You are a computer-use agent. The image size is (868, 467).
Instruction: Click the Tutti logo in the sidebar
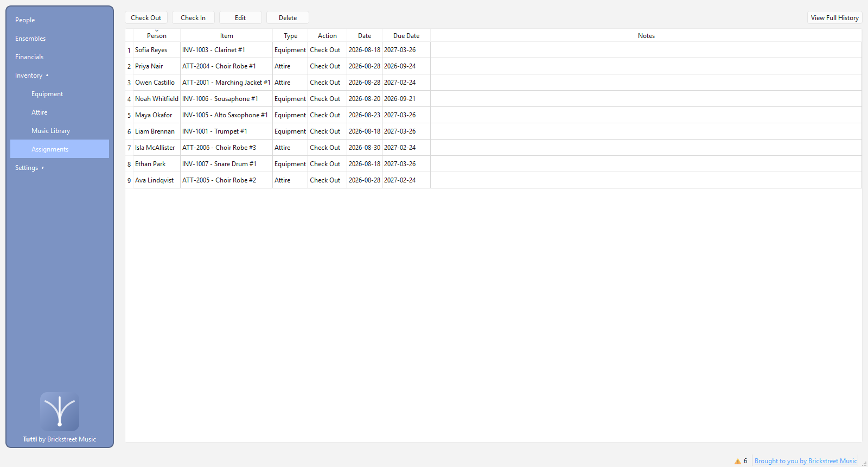click(60, 412)
